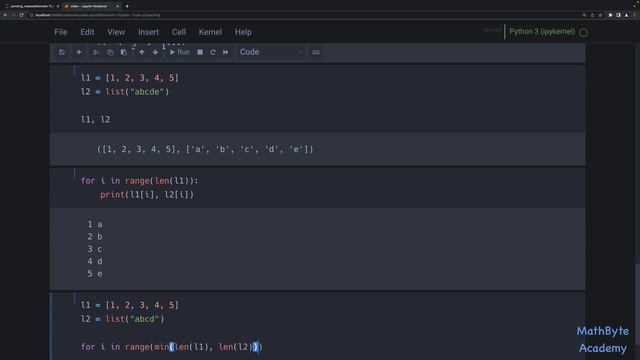Viewport: 640px width, 360px height.
Task: Open the browser three-dot menu
Action: point(635,15)
